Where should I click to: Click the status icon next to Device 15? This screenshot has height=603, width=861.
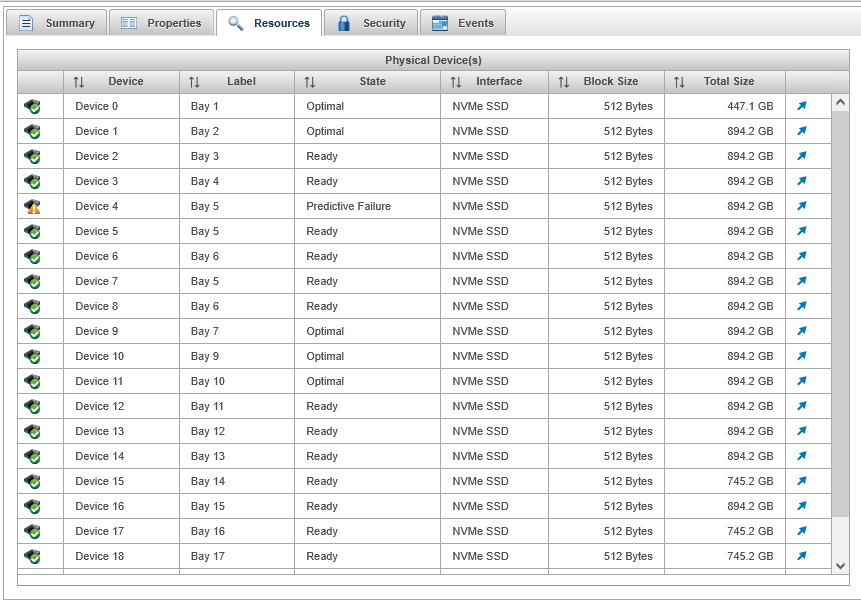click(x=33, y=482)
